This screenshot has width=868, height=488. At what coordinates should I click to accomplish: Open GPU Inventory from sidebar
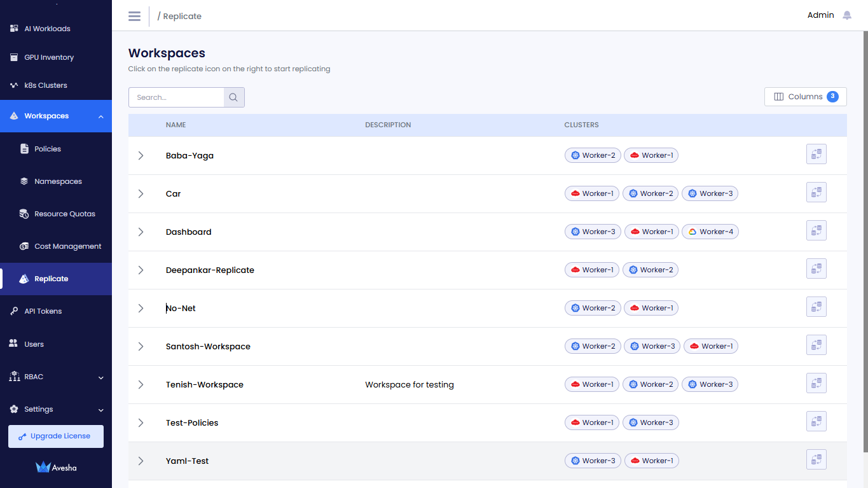(x=49, y=57)
